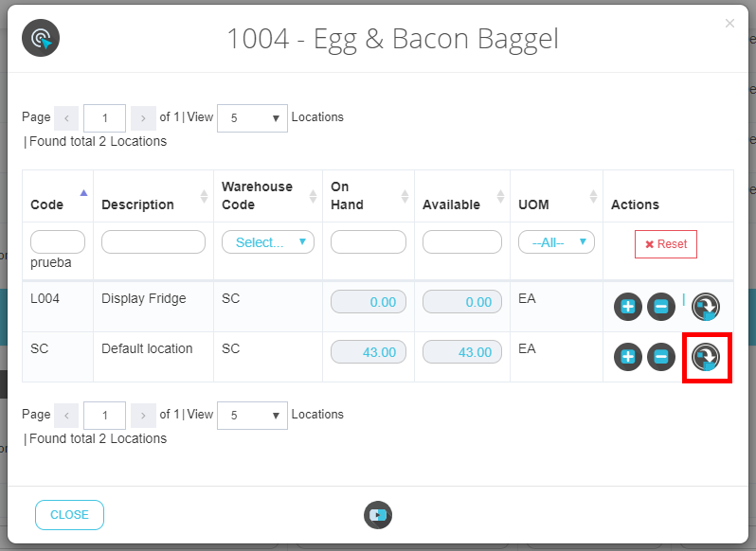Click the target cursor icon beside the title
The width and height of the screenshot is (756, 551).
pos(41,39)
